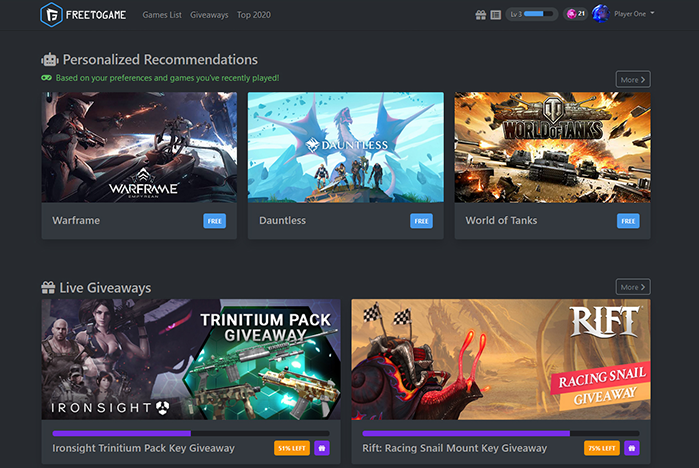The image size is (699, 468).
Task: Open the Dauntless game thumbnail
Action: (346, 148)
